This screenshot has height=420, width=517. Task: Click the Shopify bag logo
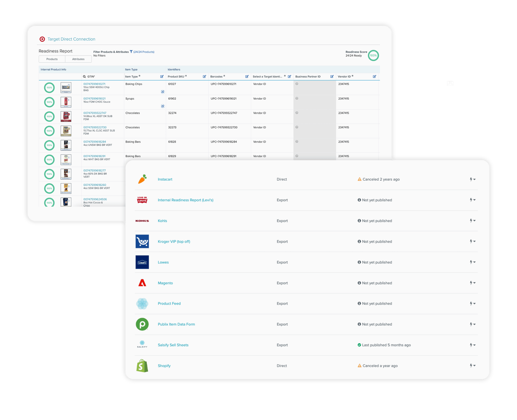pos(142,365)
